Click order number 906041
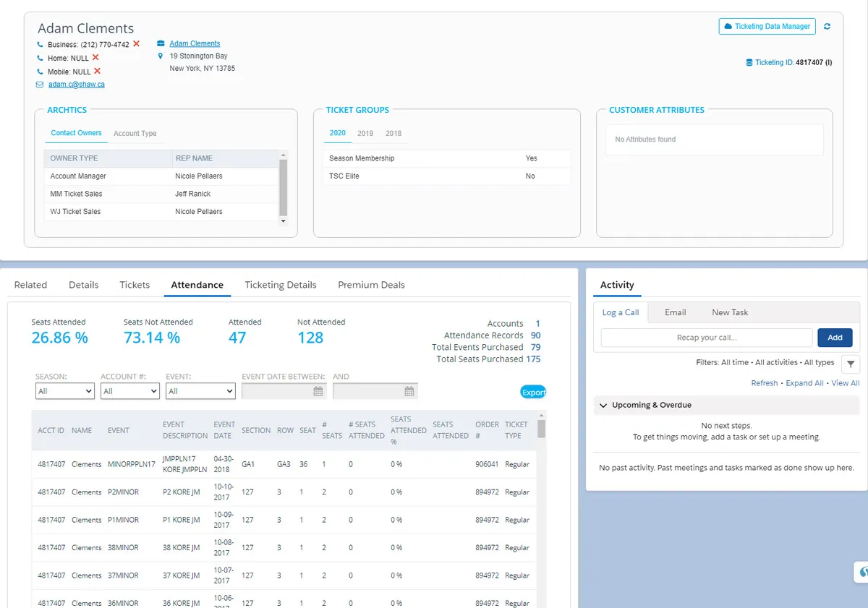Image resolution: width=868 pixels, height=608 pixels. tap(487, 464)
